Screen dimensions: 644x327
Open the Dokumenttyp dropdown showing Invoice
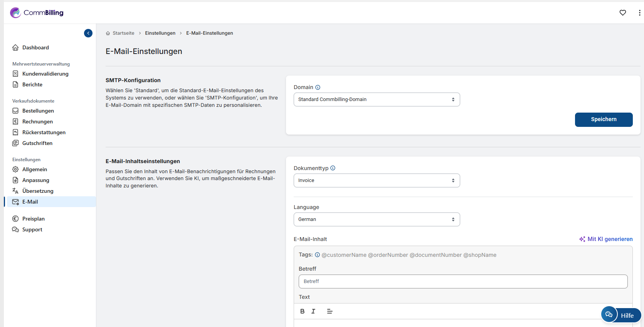(377, 180)
